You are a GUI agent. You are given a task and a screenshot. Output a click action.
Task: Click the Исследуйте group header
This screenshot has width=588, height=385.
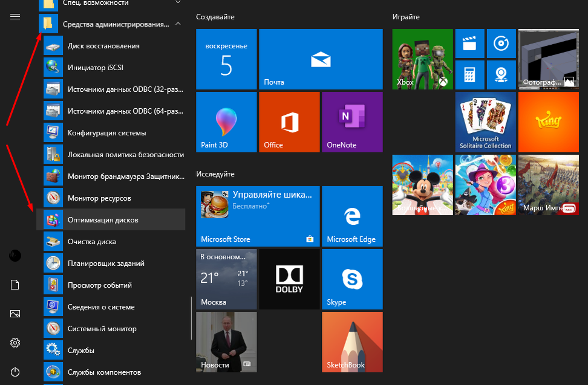point(215,174)
